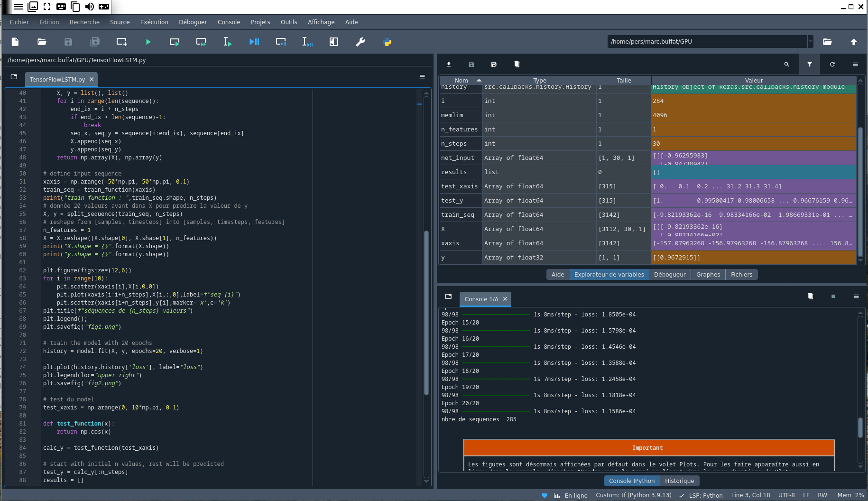Click the Fichiers pane button
The height and width of the screenshot is (501, 868).
tap(741, 275)
